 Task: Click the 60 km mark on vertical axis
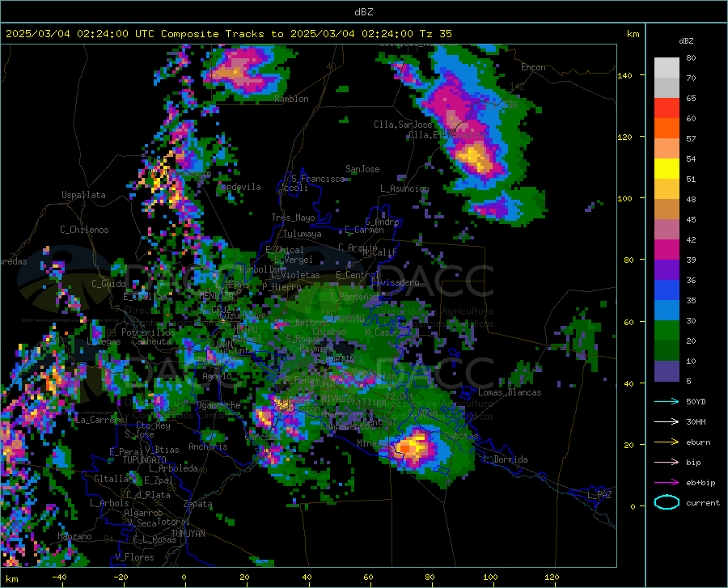click(629, 322)
